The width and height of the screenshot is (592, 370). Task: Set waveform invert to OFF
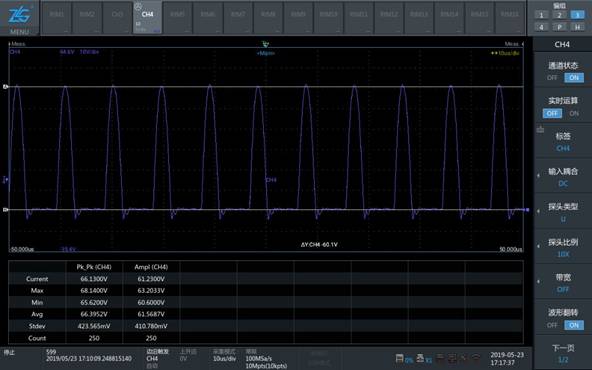point(552,325)
